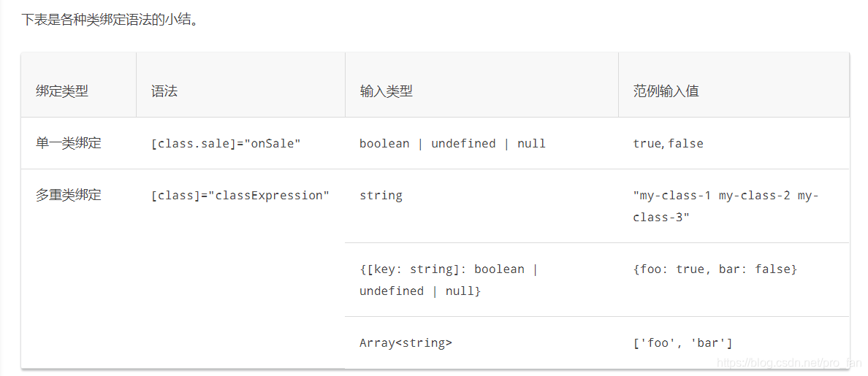
Task: Click the 下表是各种类绑定语法的小结 sentence
Action: [x=110, y=20]
